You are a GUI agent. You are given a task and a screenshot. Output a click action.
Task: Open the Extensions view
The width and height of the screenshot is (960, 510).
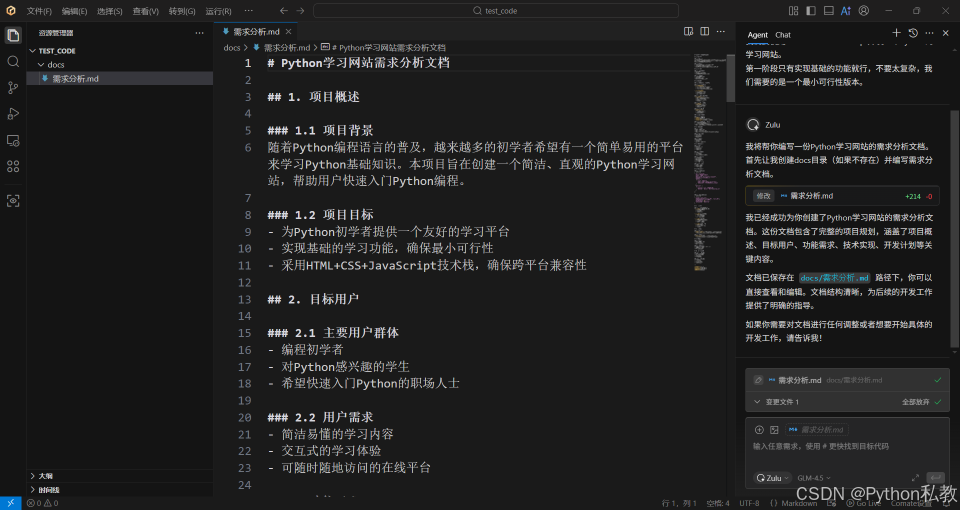click(x=13, y=167)
